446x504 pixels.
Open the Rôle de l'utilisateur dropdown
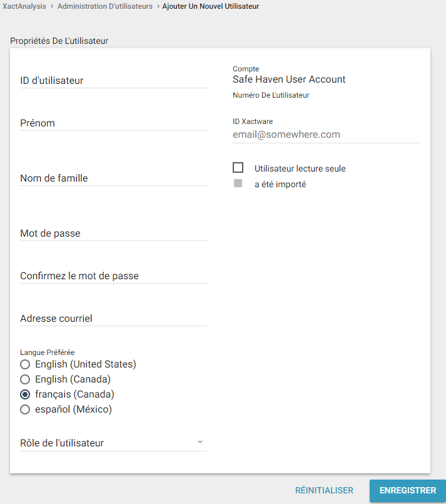[106, 443]
